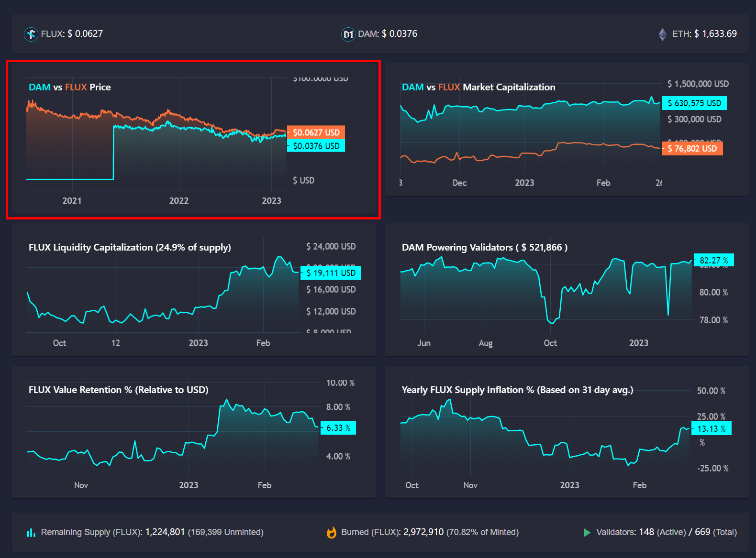Click the $ 24,000 USD axis label
756x558 pixels.
coord(331,246)
